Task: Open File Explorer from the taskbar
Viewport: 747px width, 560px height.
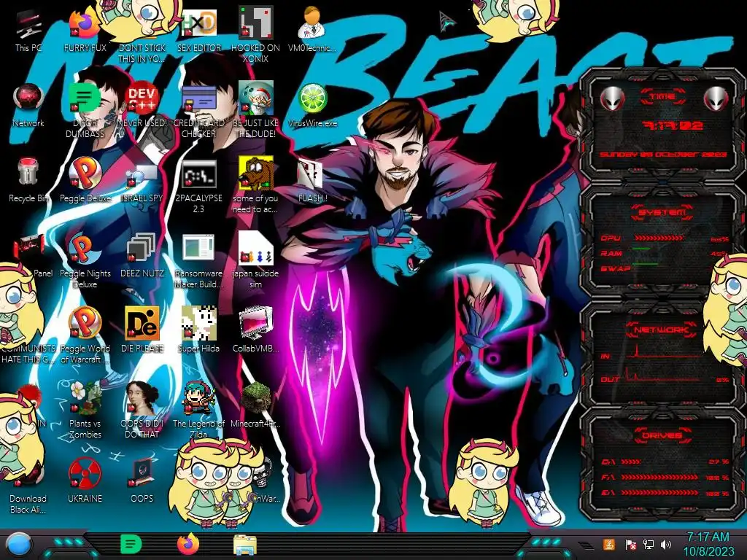Action: pos(245,545)
